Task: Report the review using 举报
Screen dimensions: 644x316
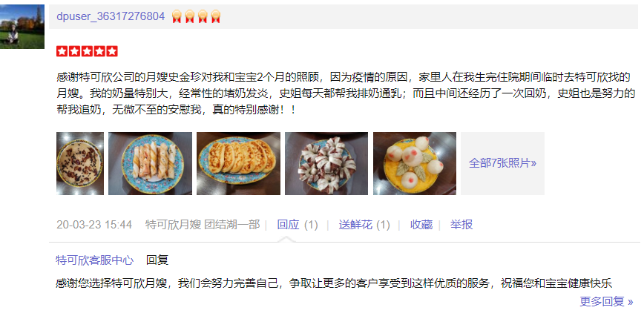Action: [461, 225]
